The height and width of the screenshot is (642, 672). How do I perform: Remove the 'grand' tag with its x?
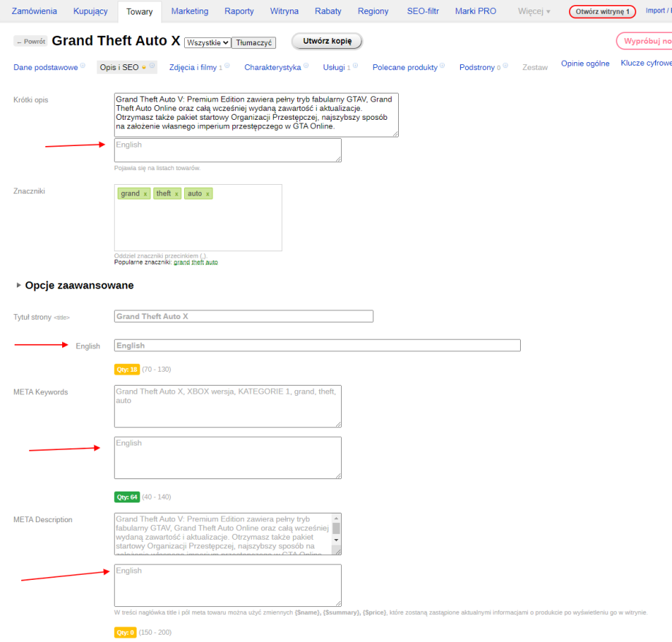click(145, 194)
